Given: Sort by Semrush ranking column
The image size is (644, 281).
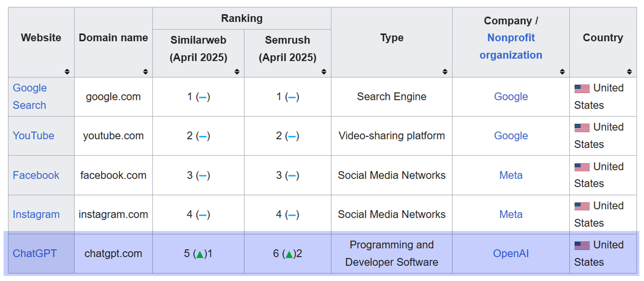Looking at the screenshot, I should tap(324, 72).
